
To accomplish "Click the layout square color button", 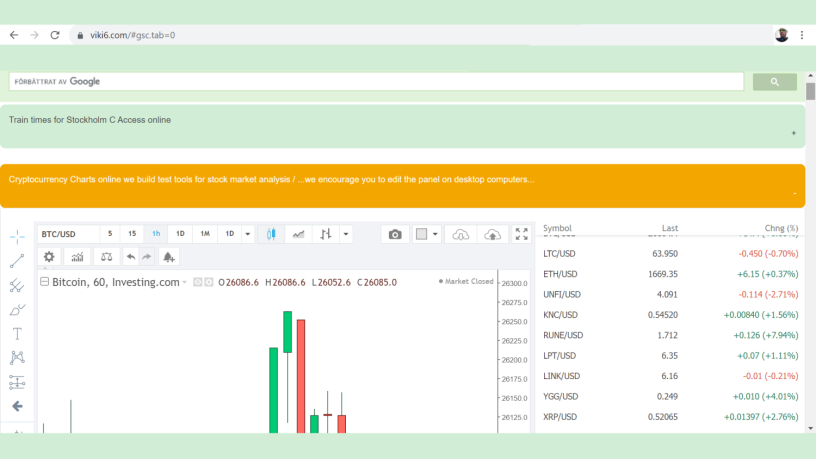I will (421, 234).
